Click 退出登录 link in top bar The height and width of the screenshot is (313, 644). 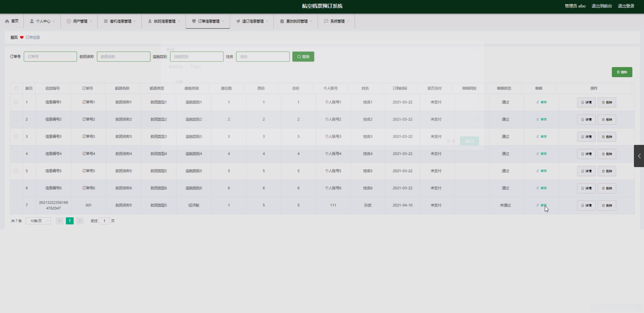point(626,6)
